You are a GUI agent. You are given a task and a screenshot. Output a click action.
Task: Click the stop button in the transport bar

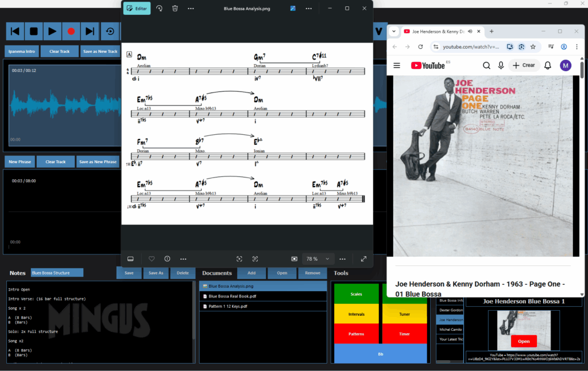click(34, 31)
